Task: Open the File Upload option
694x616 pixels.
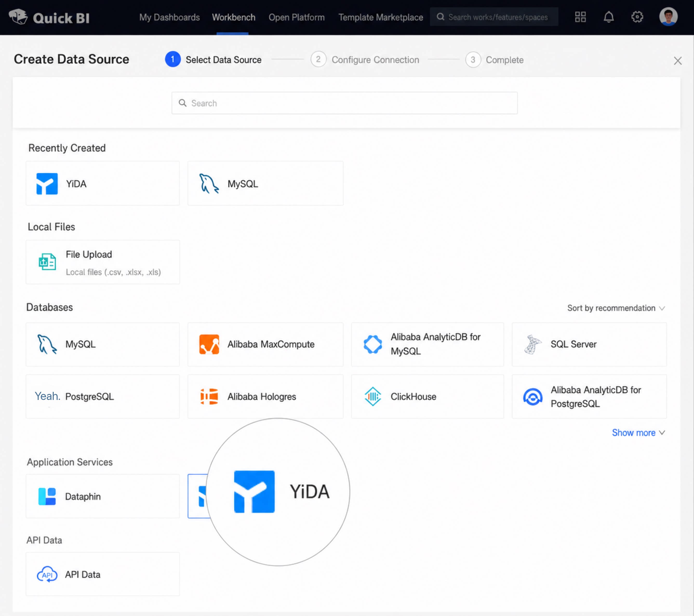Action: (x=103, y=262)
